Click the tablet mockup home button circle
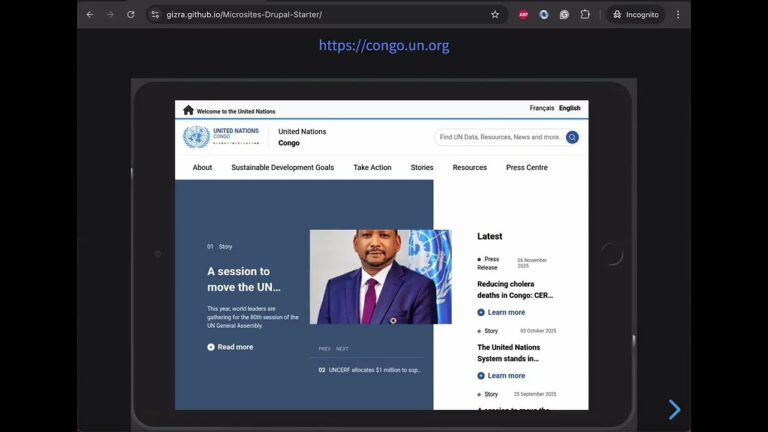The height and width of the screenshot is (432, 768). (612, 254)
